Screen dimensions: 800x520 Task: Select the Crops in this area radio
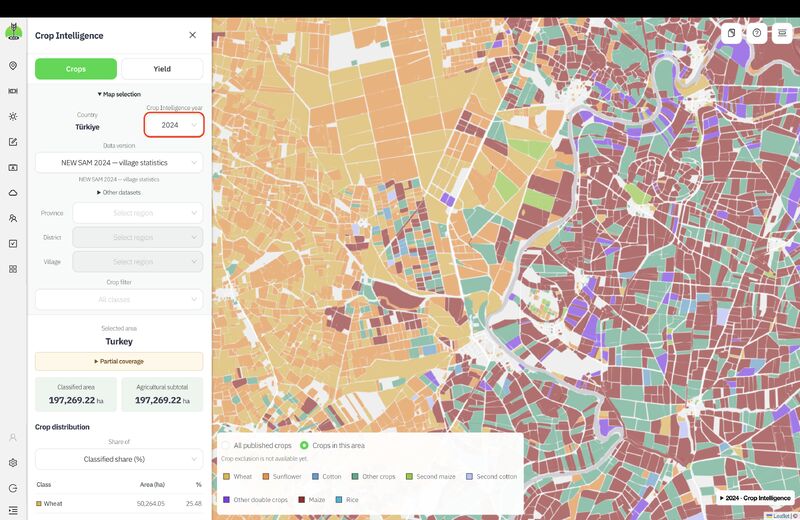(304, 445)
